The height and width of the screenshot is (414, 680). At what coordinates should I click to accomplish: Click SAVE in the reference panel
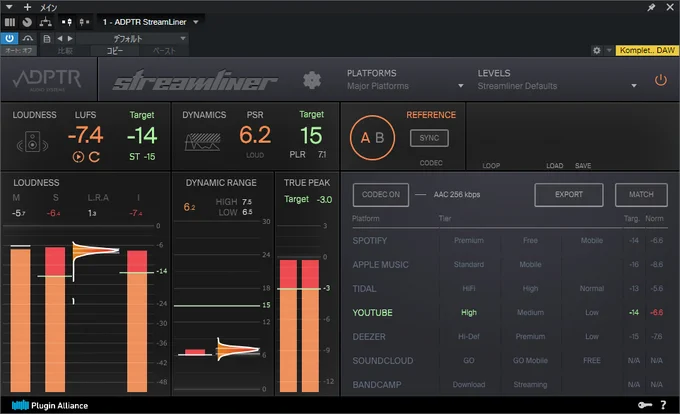(x=583, y=166)
